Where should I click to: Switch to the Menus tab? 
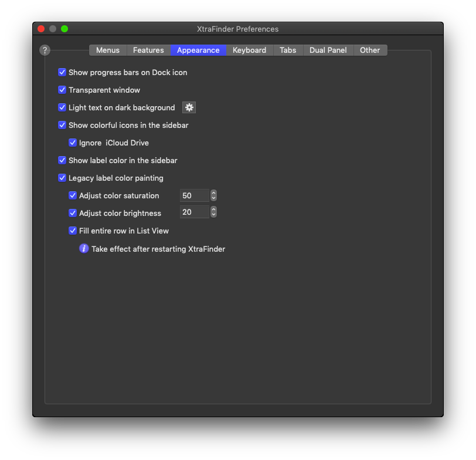[x=108, y=50]
